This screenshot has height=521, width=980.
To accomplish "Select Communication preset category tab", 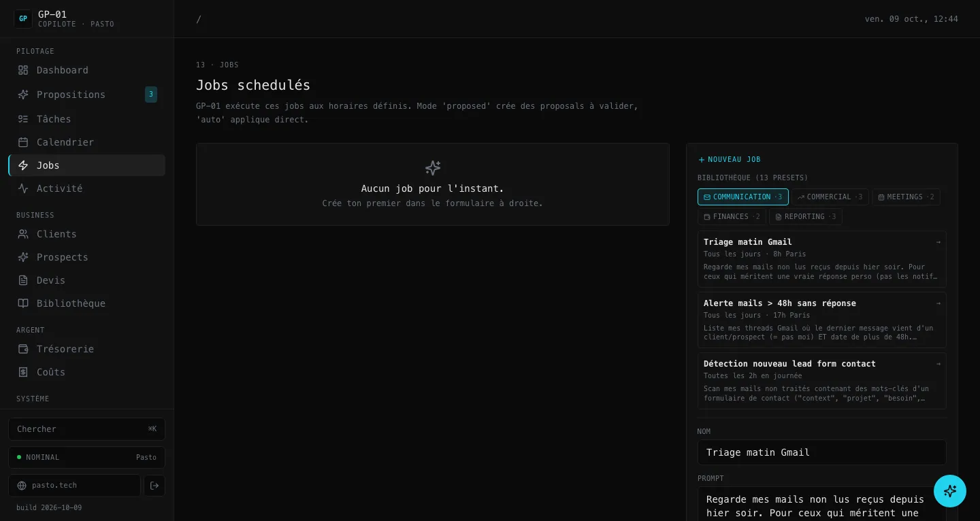I will [743, 197].
